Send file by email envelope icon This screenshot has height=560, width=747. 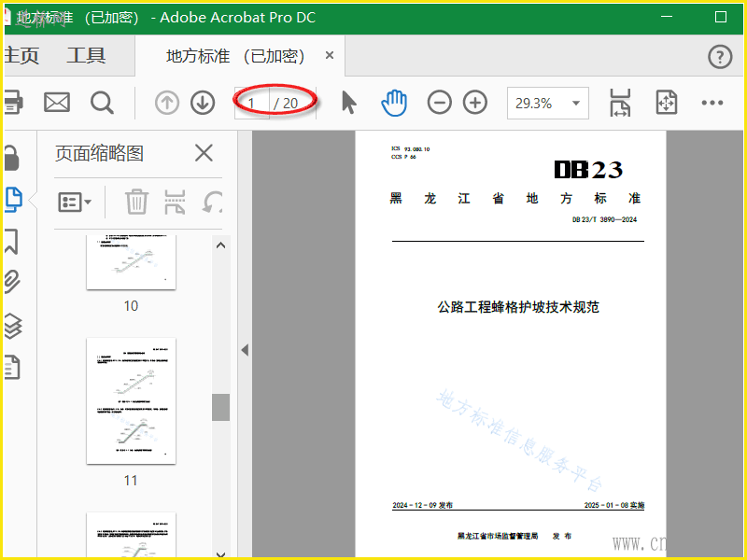click(57, 103)
